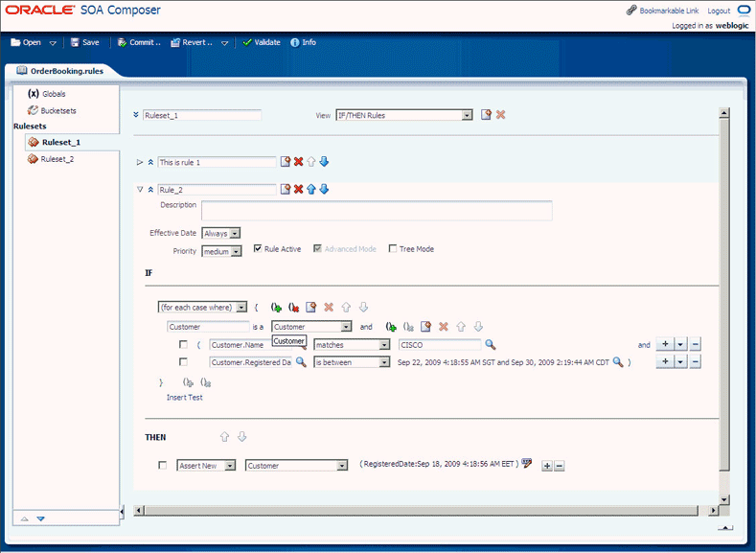
Task: Click the add icon next to 'This is rule 1'
Action: coord(286,162)
